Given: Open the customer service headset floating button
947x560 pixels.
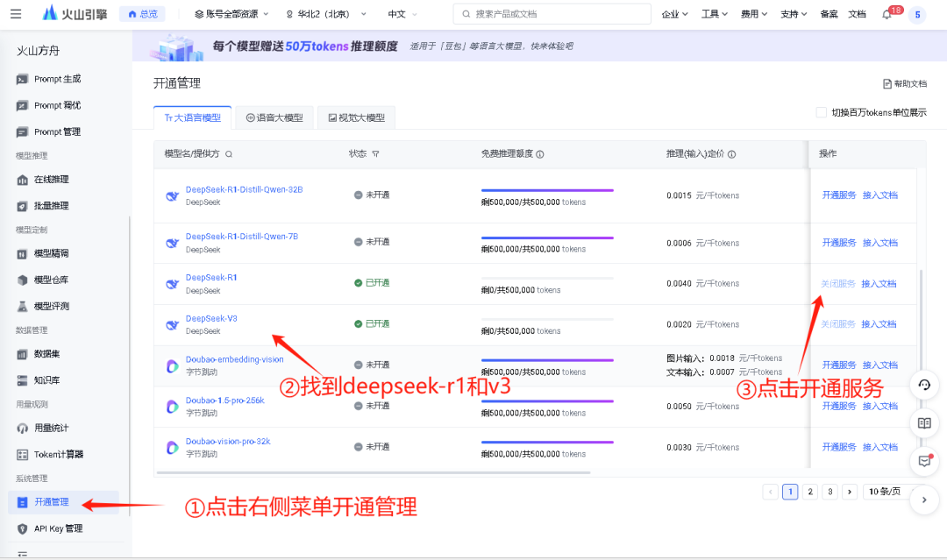Looking at the screenshot, I should [924, 385].
